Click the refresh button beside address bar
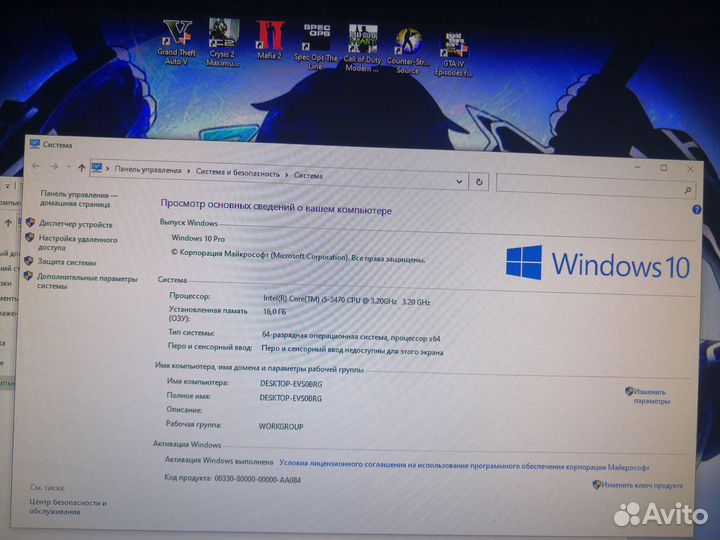The image size is (720, 540). pos(479,181)
